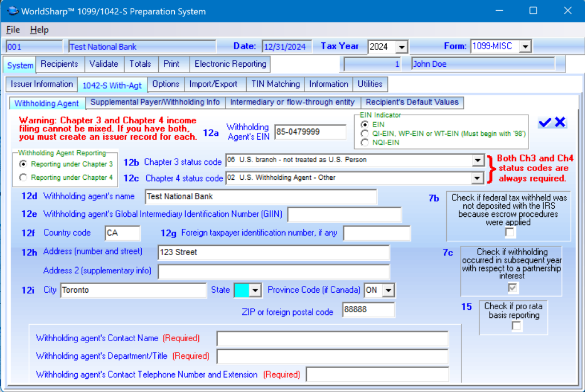The width and height of the screenshot is (585, 392).
Task: Click the Address 2 supplementary info field
Action: click(x=274, y=271)
